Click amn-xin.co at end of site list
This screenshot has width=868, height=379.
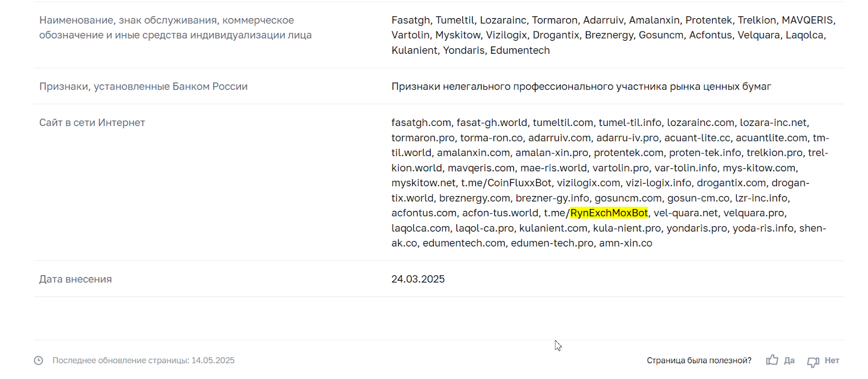(626, 243)
